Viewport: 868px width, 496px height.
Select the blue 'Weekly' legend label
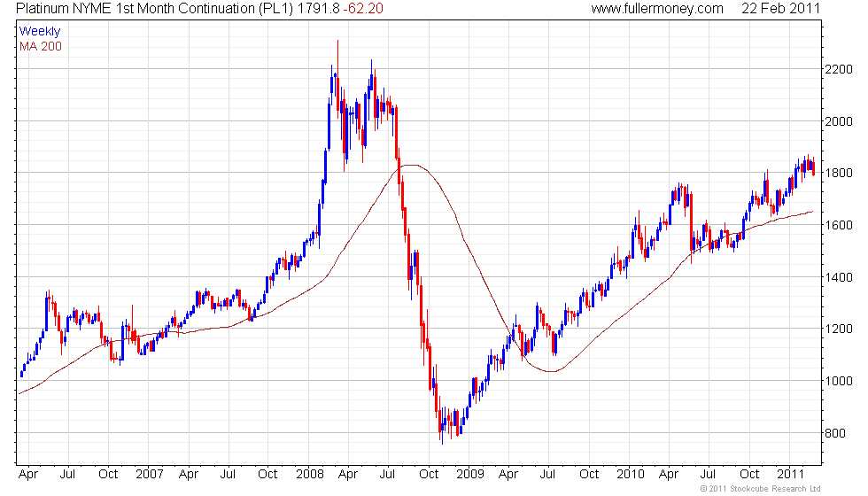pos(39,32)
